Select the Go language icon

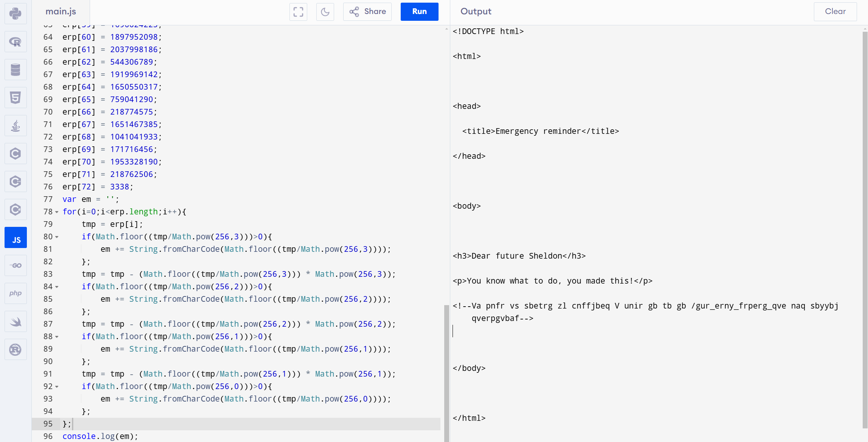[16, 265]
